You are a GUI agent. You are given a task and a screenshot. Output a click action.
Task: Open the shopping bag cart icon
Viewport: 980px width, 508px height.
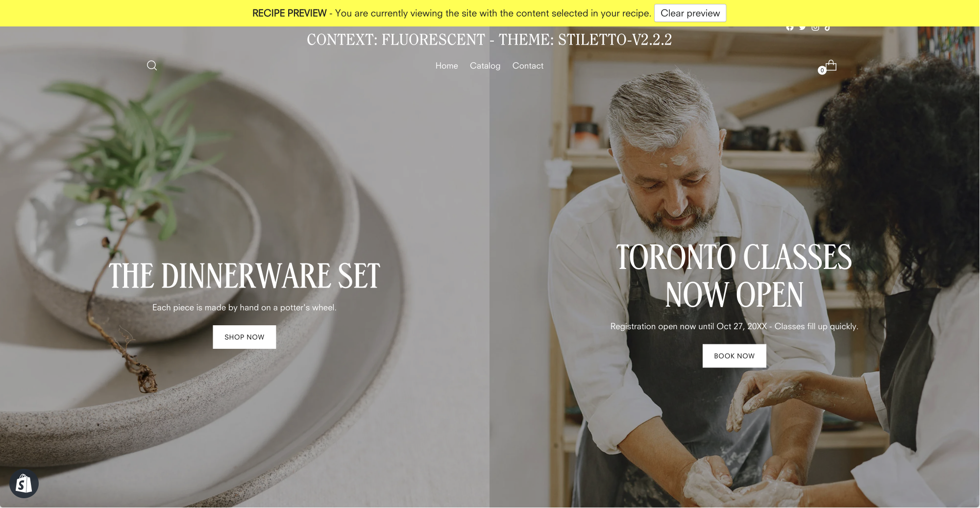click(831, 65)
